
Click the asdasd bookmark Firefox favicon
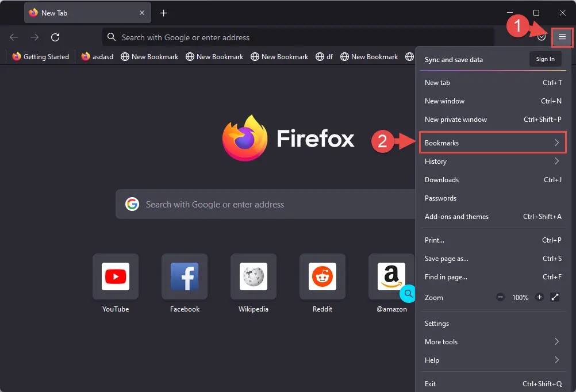pos(86,56)
